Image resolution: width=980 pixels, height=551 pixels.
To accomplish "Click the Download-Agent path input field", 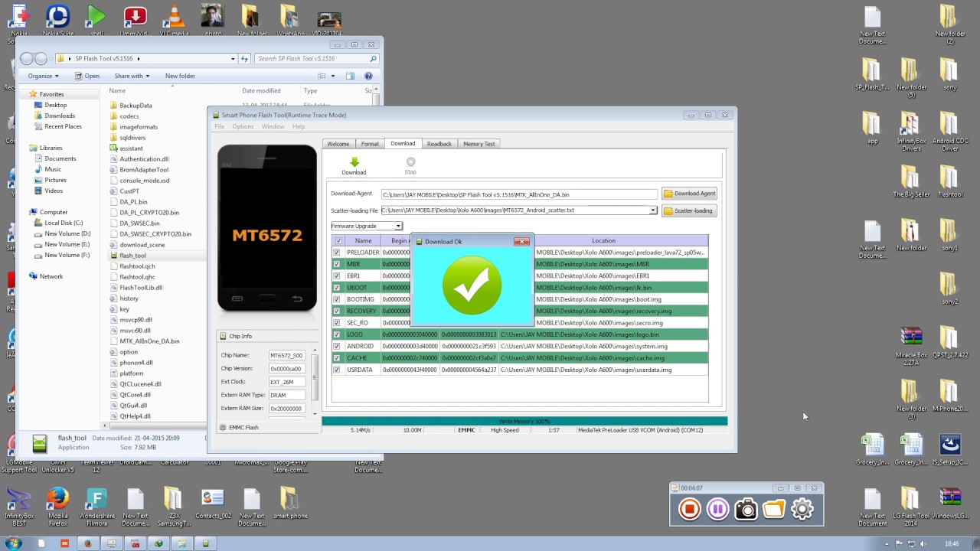I will pos(519,194).
